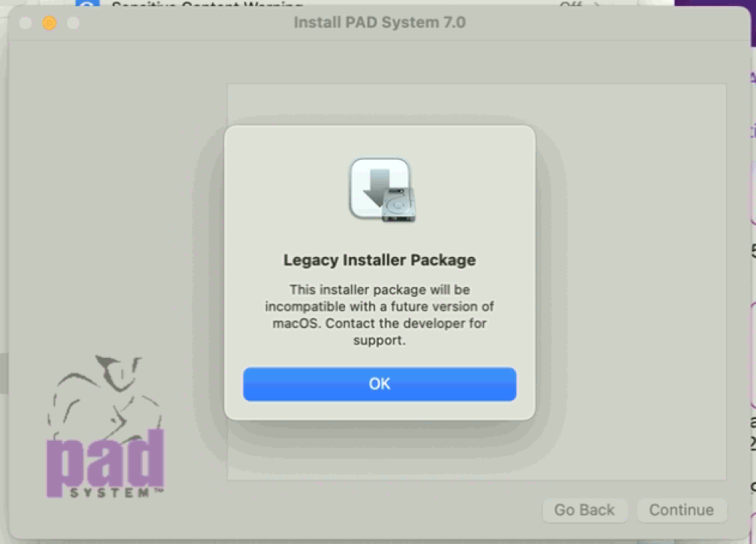Click the Go Back button

[x=584, y=510]
